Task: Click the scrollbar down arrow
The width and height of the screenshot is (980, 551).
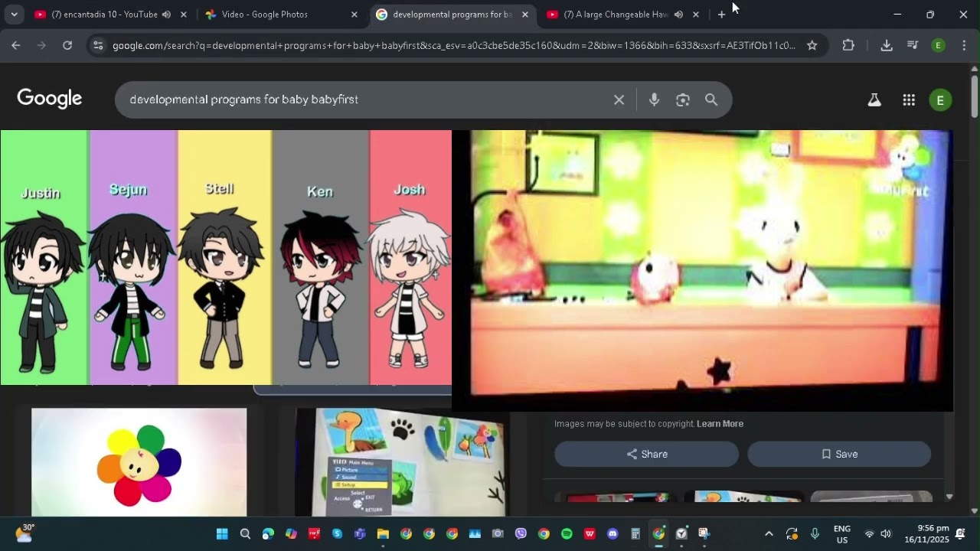Action: (974, 510)
